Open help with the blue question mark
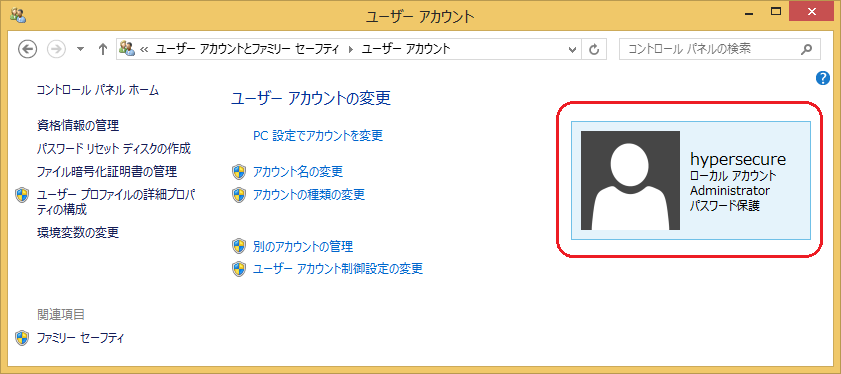This screenshot has width=841, height=374. click(x=823, y=78)
